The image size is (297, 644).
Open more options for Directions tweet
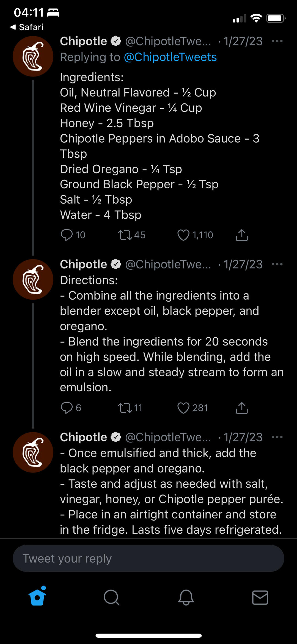[277, 264]
